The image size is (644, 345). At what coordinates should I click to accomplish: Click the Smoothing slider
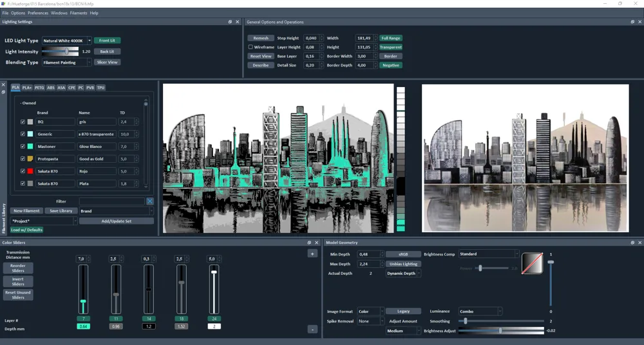coord(501,321)
